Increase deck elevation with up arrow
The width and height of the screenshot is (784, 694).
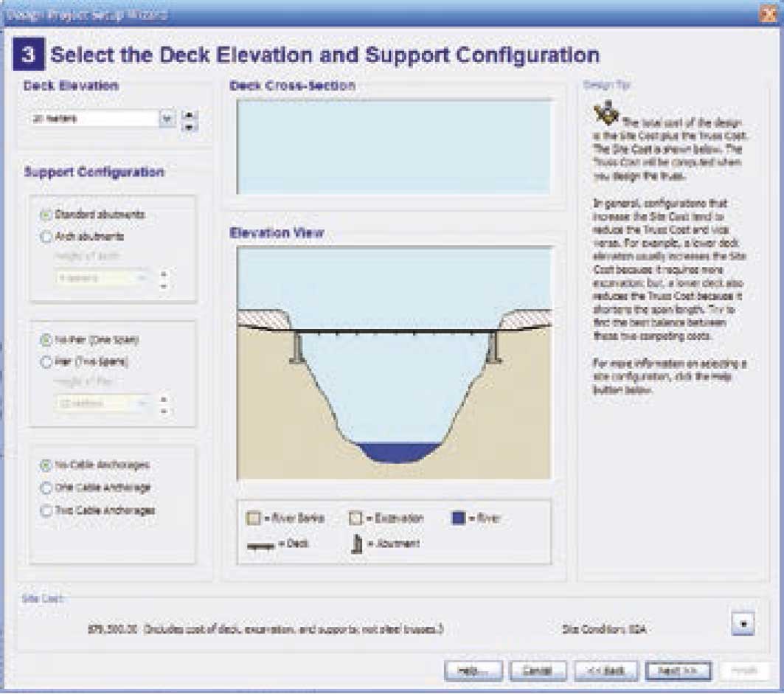(190, 114)
